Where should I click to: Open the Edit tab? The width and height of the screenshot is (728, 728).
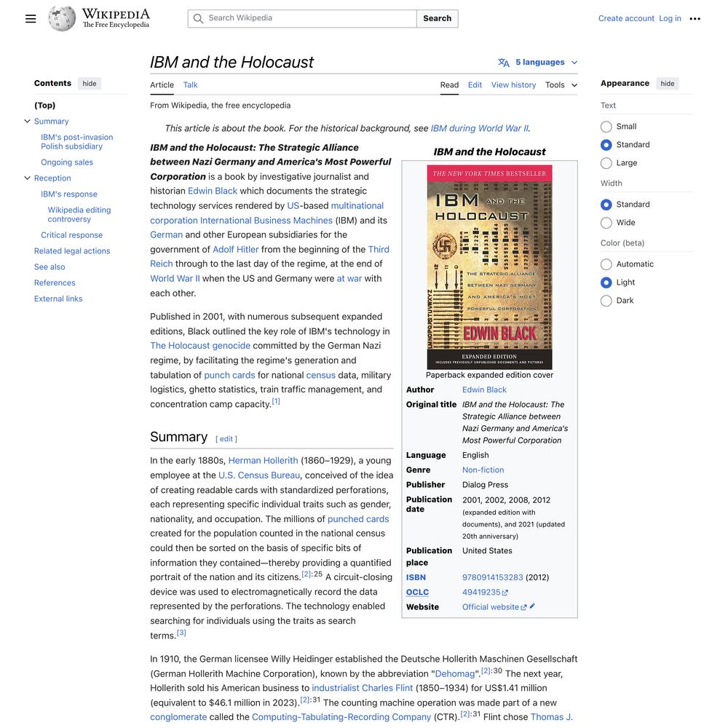(475, 85)
